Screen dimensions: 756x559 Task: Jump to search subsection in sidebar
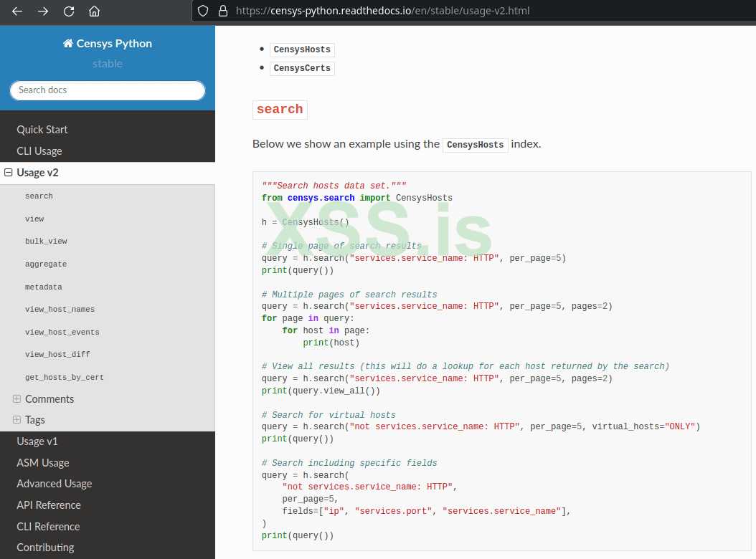pos(39,196)
